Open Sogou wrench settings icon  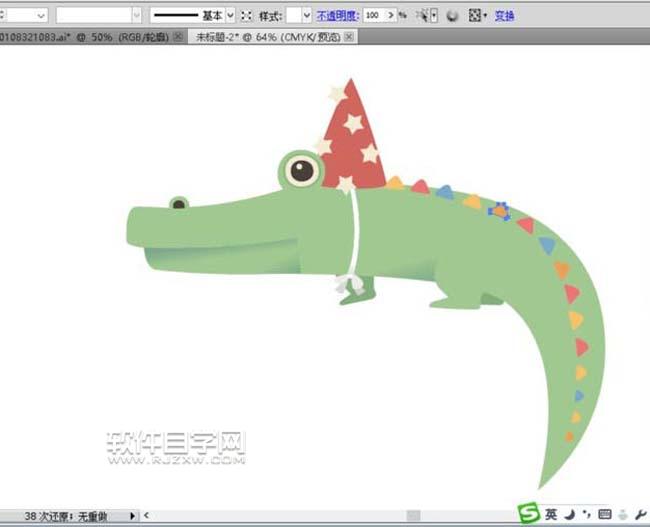click(x=640, y=515)
